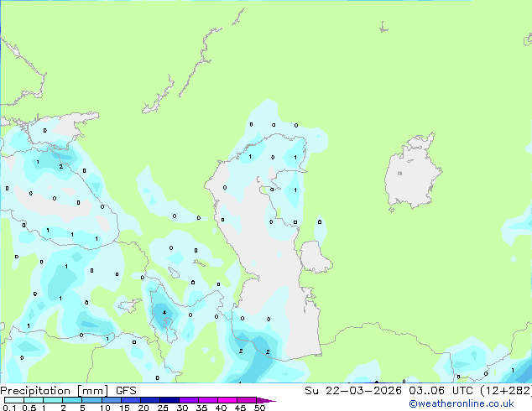Select the 35–40 mm violet legend swatch
This screenshot has width=532, height=411.
pos(208,400)
